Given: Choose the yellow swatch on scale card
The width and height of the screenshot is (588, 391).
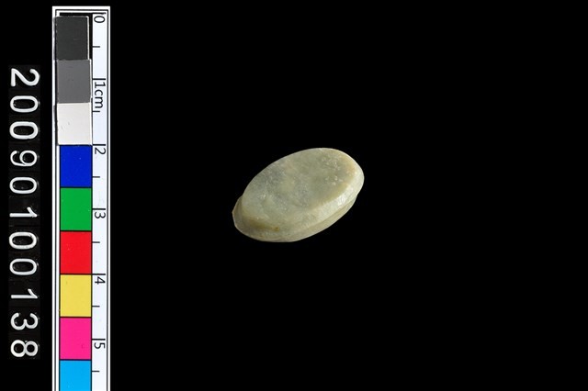Looking at the screenshot, I should (x=75, y=296).
